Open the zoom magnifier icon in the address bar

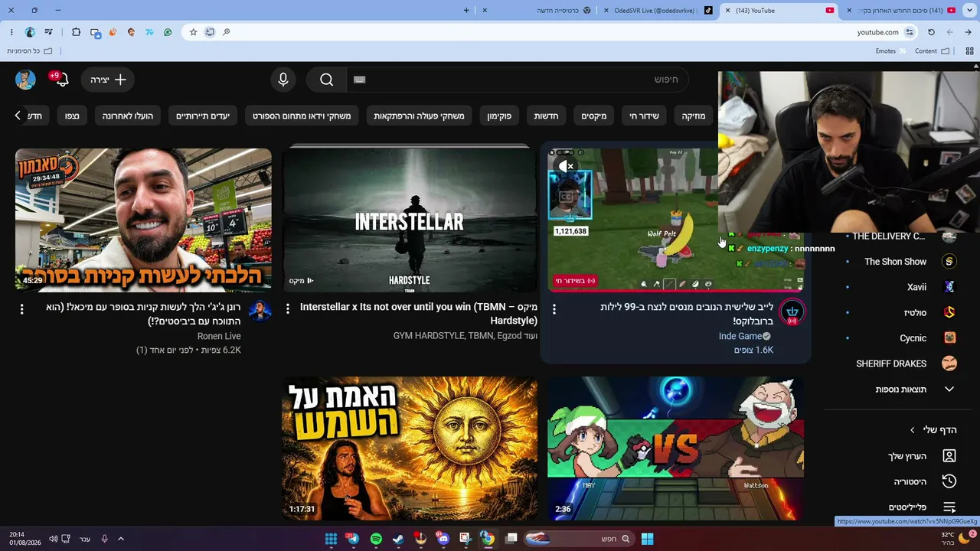[x=227, y=32]
